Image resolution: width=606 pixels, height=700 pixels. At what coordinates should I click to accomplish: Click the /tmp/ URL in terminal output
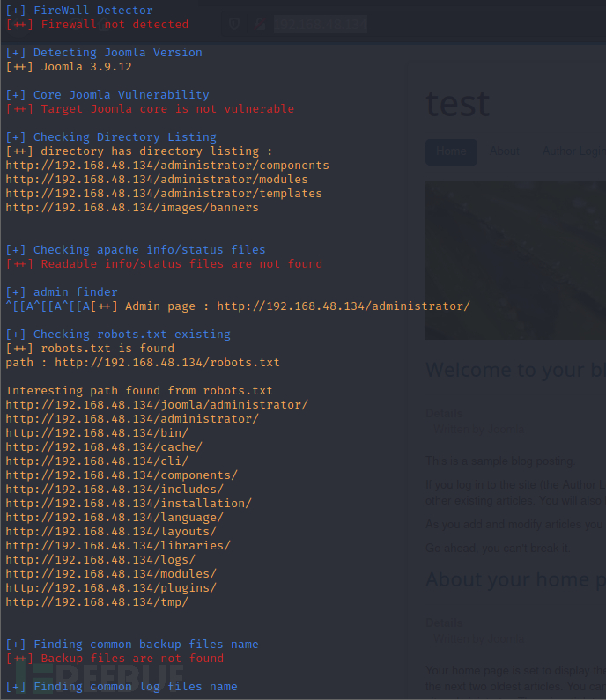point(97,602)
